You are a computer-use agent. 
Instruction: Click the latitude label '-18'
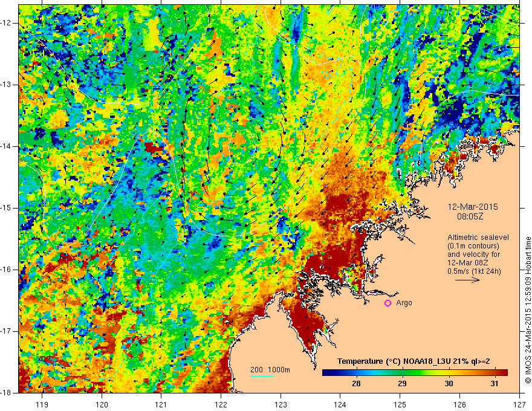pos(6,393)
